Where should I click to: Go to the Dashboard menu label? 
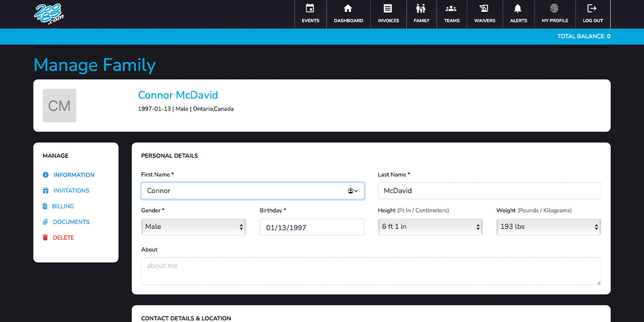point(348,21)
